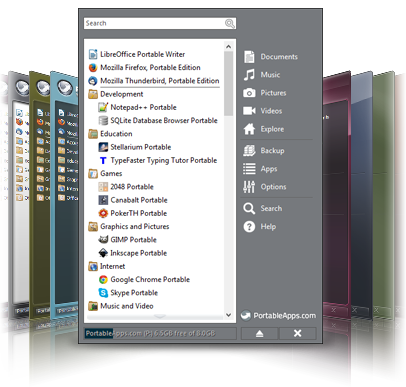The width and height of the screenshot is (406, 387).
Task: Expand the Music and Video category
Action: click(93, 306)
